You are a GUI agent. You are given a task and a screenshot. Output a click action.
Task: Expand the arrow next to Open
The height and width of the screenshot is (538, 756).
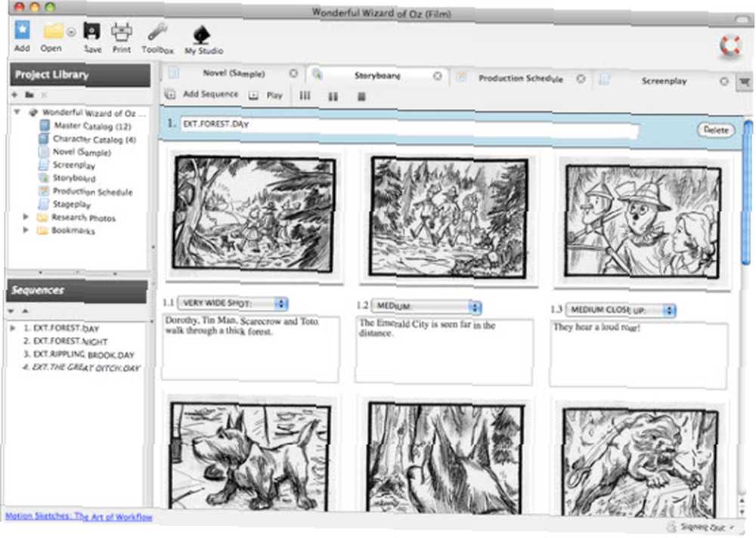coord(71,32)
